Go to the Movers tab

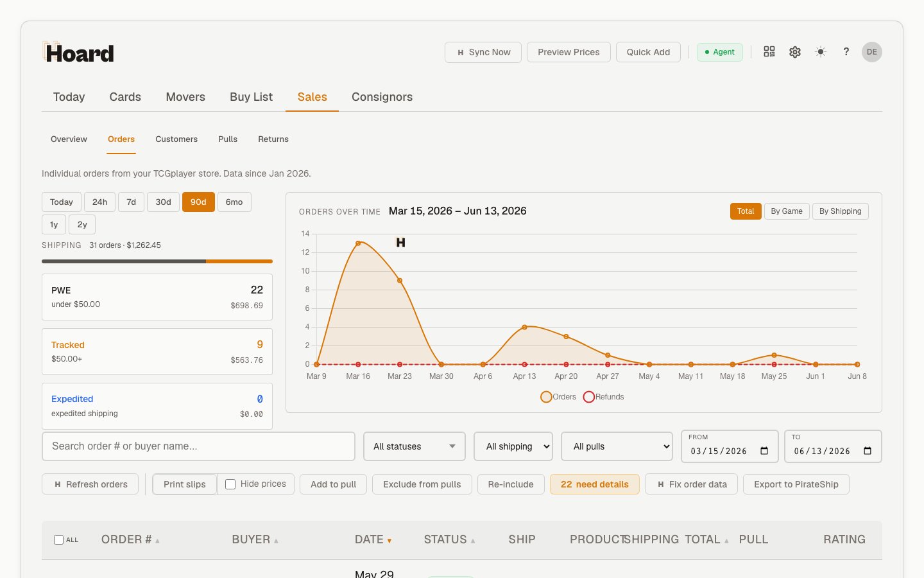(x=185, y=97)
